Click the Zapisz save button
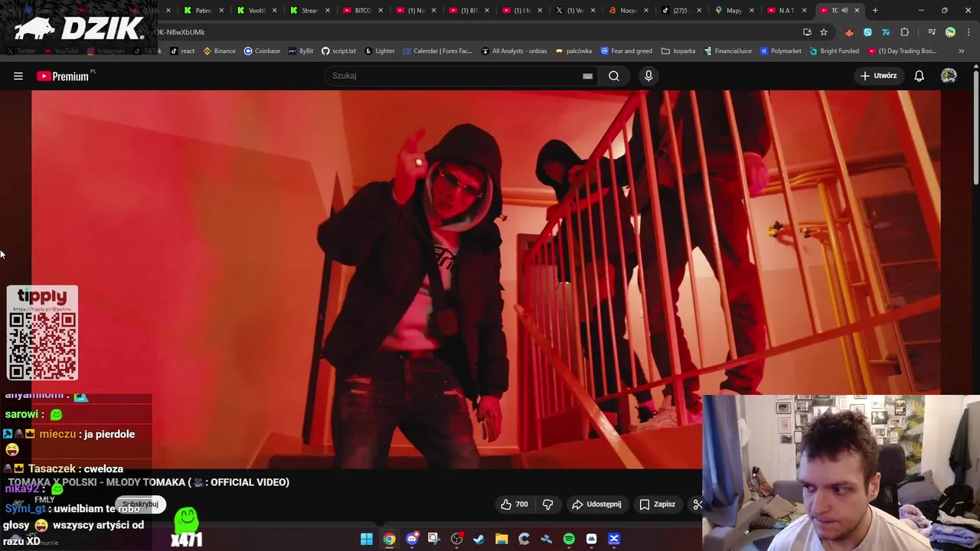This screenshot has height=551, width=980. [x=658, y=504]
